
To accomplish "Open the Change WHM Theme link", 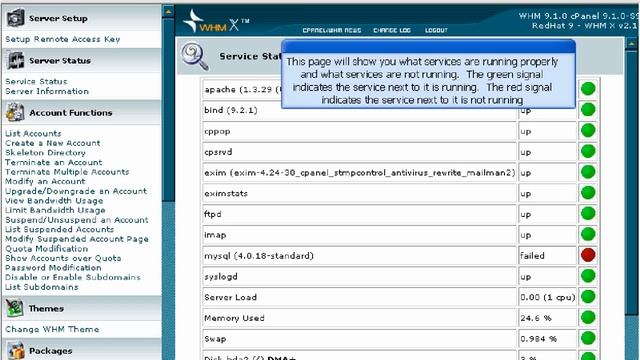I will [x=52, y=329].
